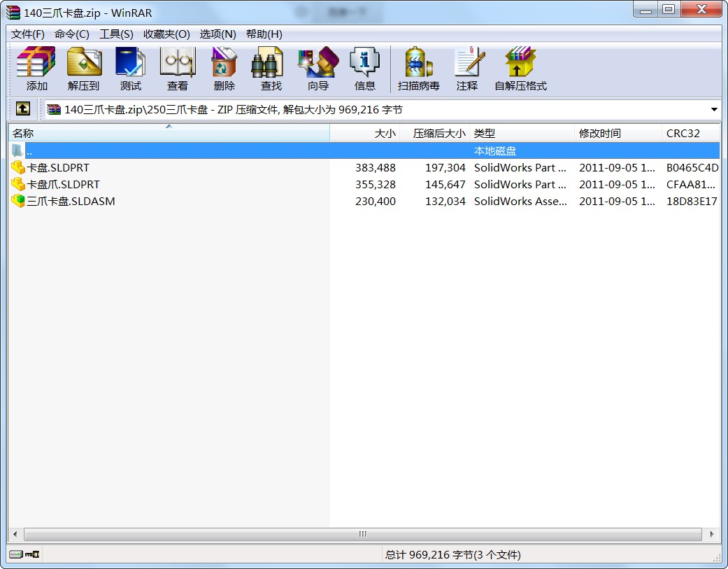Viewport: 728px width, 569px height.
Task: Click size value 383,488
Action: click(x=375, y=168)
